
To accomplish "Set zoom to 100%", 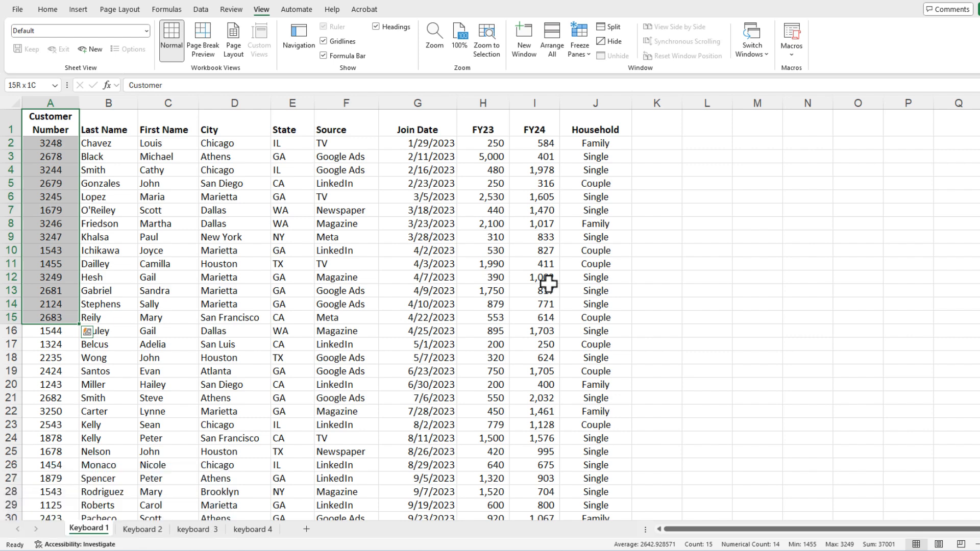I will [459, 36].
